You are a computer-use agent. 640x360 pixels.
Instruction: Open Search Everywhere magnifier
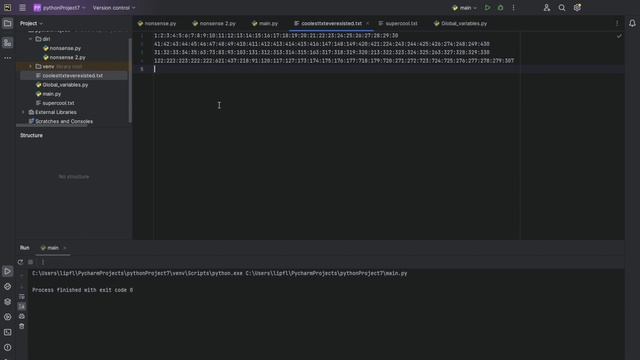562,8
